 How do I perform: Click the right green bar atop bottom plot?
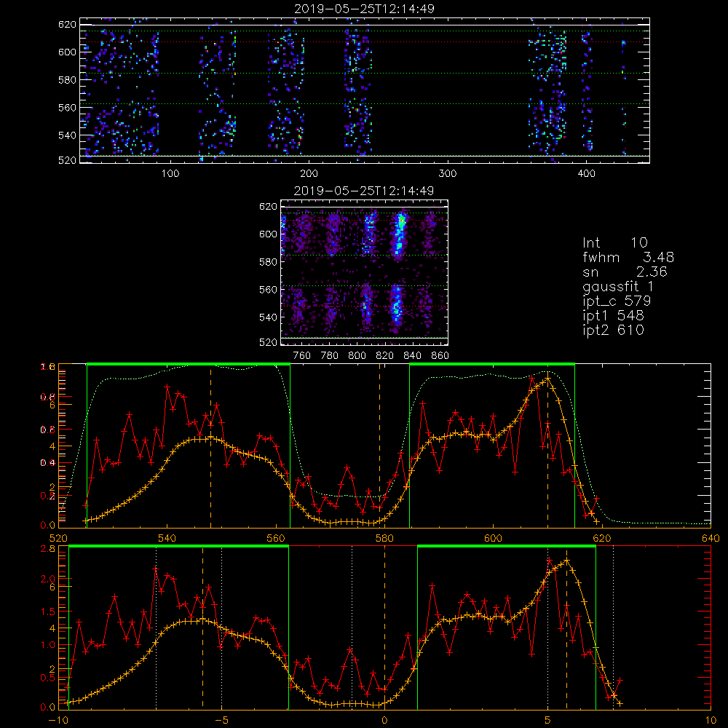(x=507, y=547)
